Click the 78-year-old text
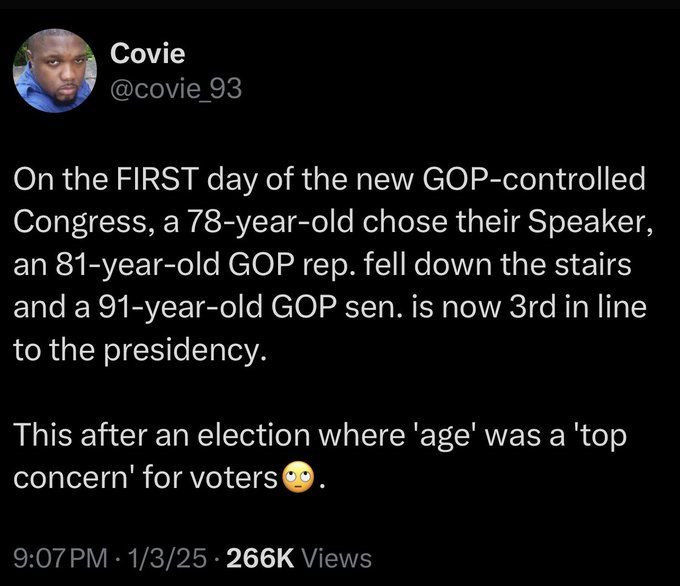The height and width of the screenshot is (586, 680). (270, 222)
